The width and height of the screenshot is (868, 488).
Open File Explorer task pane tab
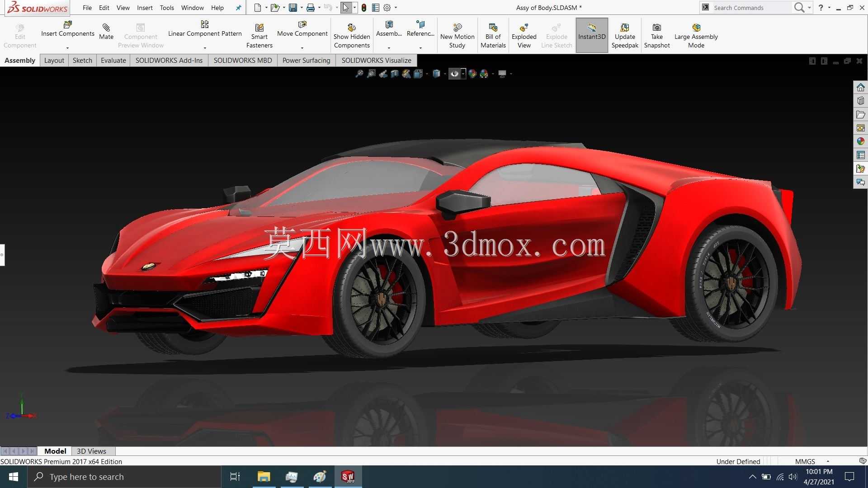point(860,114)
